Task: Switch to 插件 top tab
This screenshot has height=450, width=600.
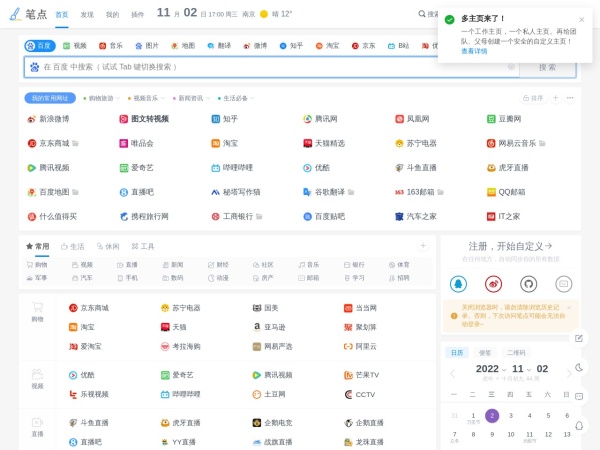Action: (x=137, y=15)
